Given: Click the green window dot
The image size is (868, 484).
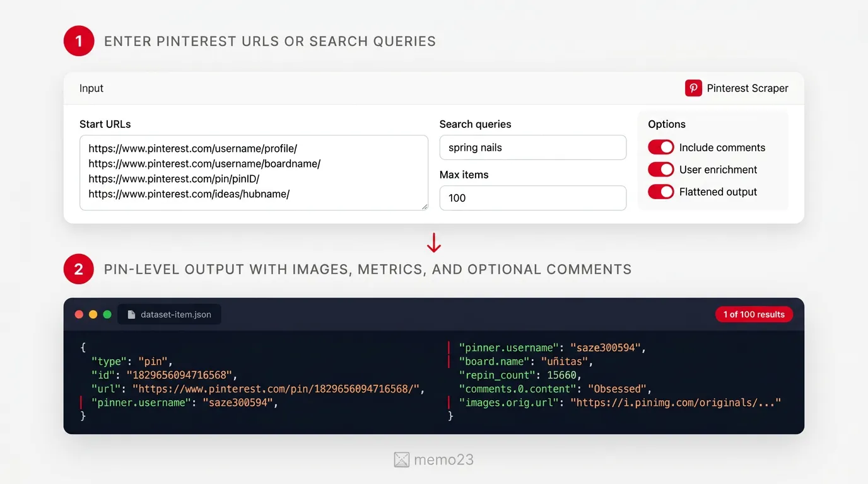Looking at the screenshot, I should click(x=107, y=314).
